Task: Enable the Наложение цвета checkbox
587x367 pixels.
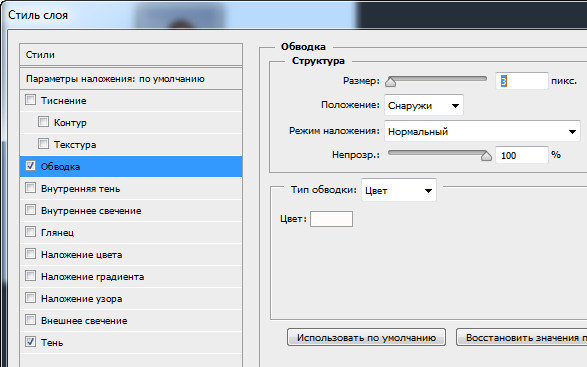Action: 30,254
